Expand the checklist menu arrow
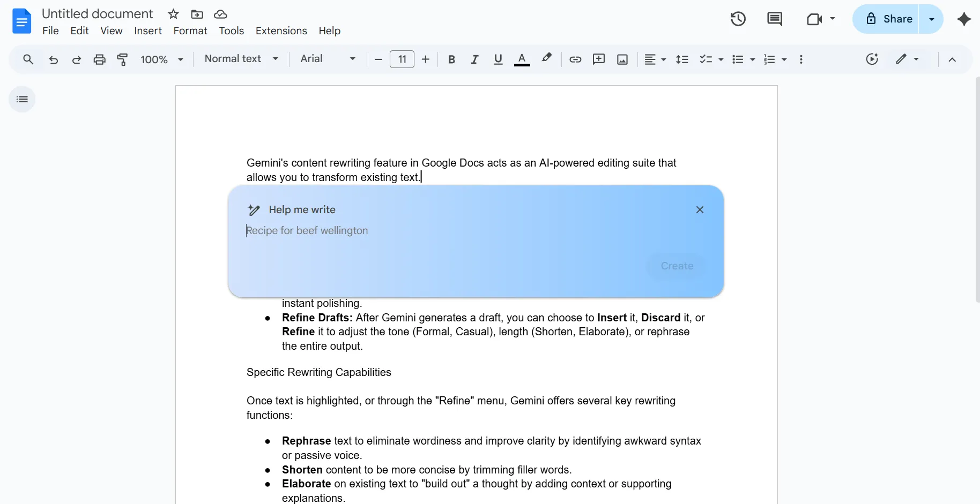The image size is (980, 504). [721, 59]
